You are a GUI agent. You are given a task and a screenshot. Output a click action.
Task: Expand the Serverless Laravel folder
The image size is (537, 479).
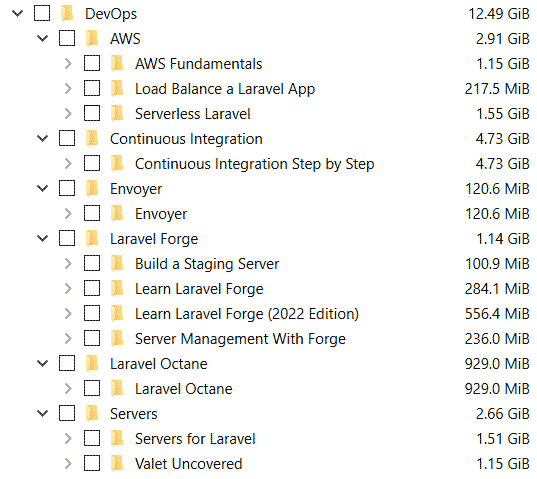tap(68, 114)
